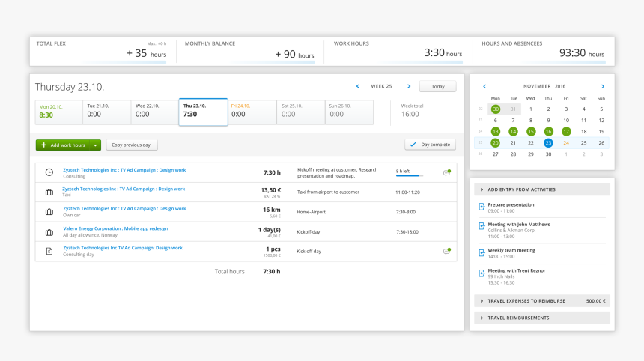This screenshot has width=644, height=361.
Task: Mark the day complete
Action: [x=430, y=145]
